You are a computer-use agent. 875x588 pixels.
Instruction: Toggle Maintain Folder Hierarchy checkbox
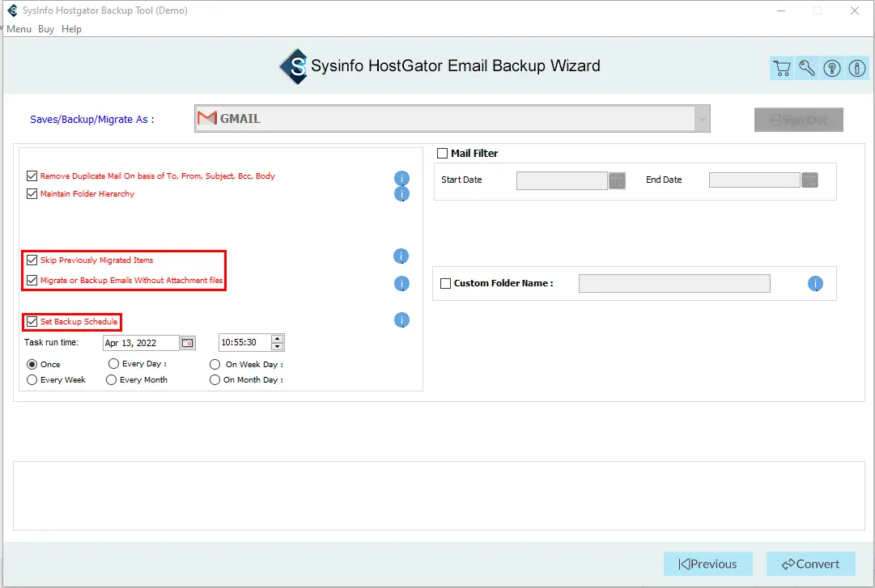(x=32, y=194)
